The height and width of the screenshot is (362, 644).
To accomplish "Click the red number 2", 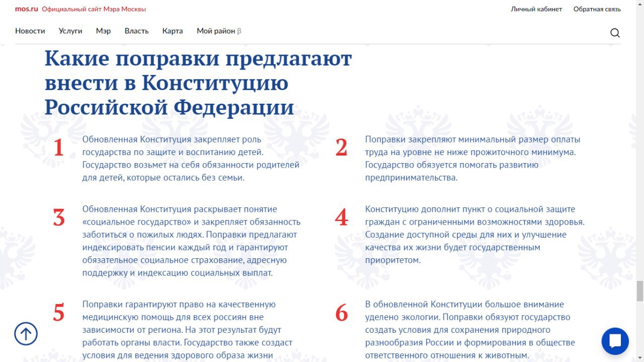I will point(342,148).
